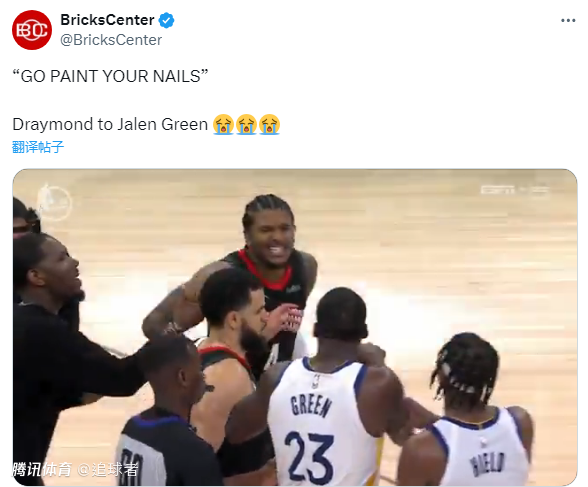Viewport: 588px width, 487px height.
Task: Click the BricksCenter display name
Action: [107, 20]
